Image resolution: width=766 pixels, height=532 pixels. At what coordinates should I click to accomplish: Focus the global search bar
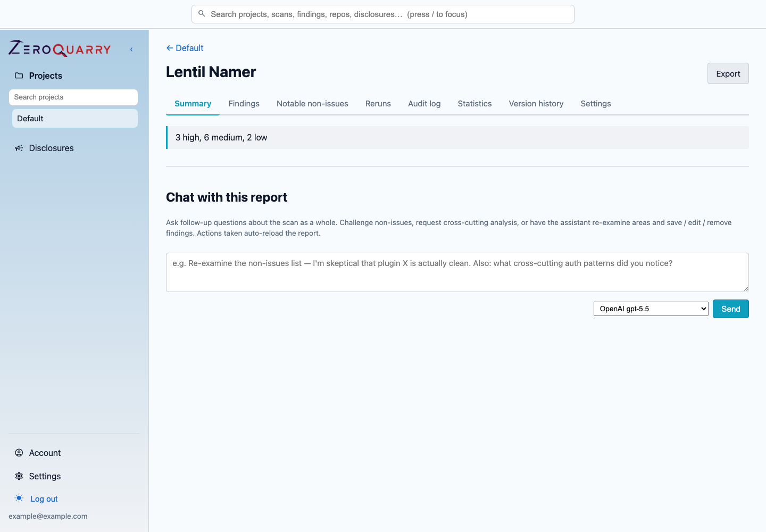[x=383, y=14]
